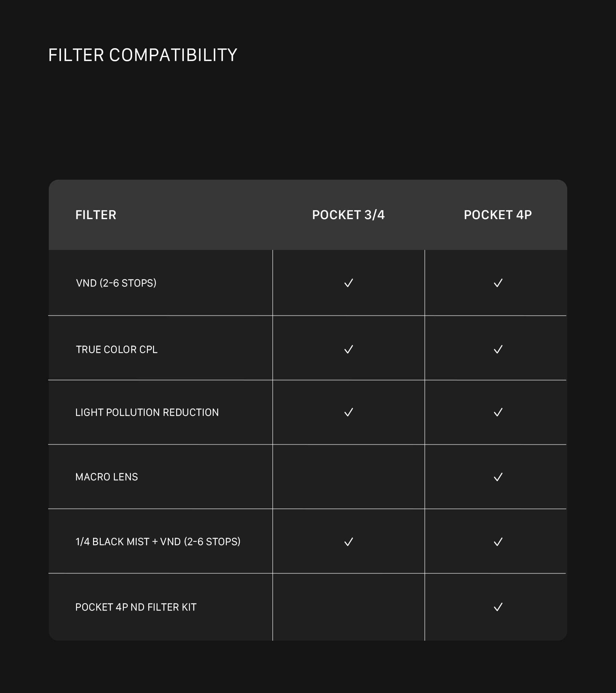Viewport: 616px width, 693px height.
Task: Select True Color CPL checkmark for Pocket 4P
Action: click(498, 349)
